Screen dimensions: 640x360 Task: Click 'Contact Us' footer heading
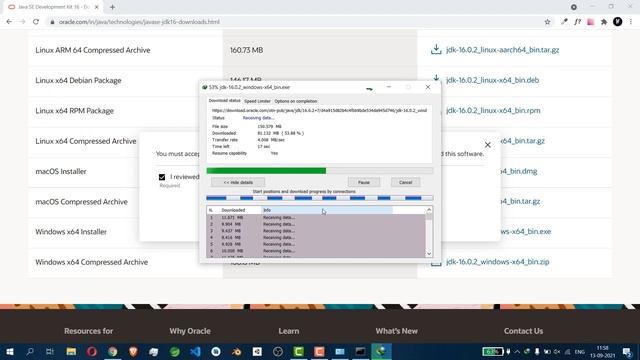pos(523,331)
